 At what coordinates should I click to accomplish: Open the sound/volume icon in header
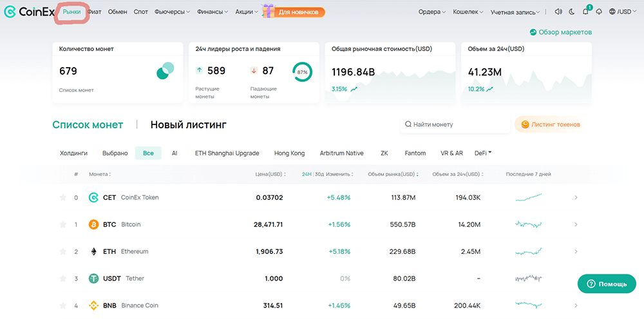point(558,12)
